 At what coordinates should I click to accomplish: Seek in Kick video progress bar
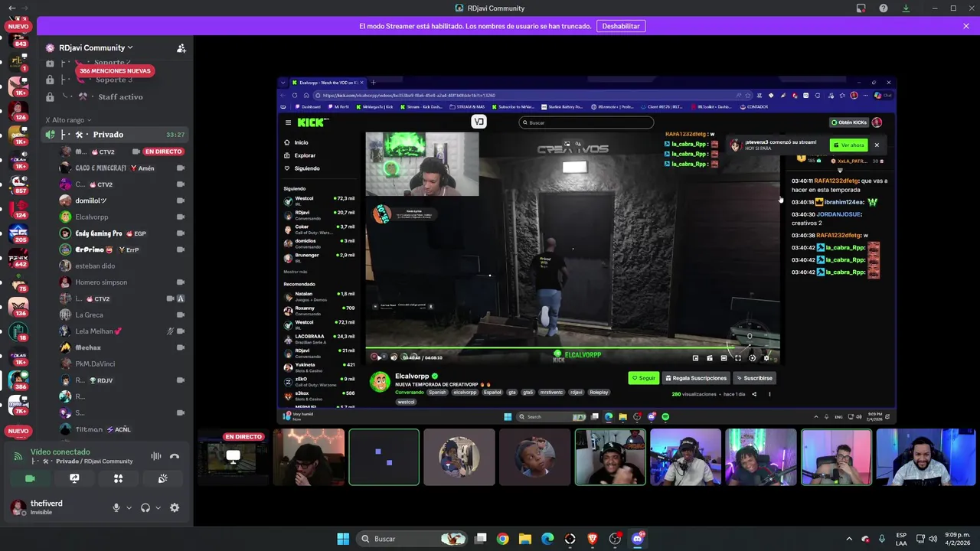(x=573, y=349)
